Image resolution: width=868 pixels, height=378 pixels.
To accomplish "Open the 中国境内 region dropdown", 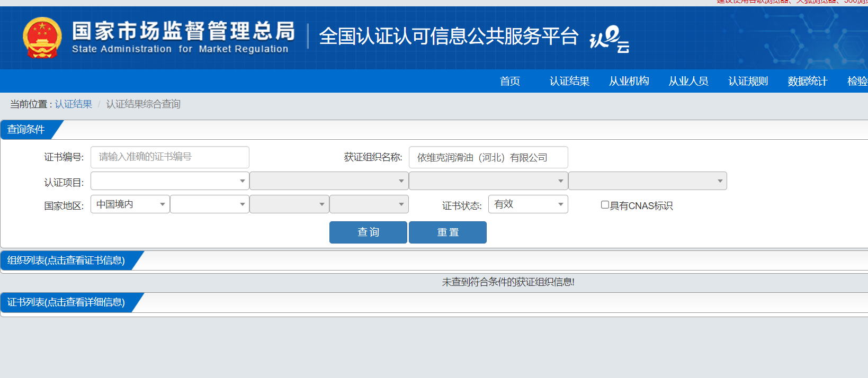I will pos(130,204).
